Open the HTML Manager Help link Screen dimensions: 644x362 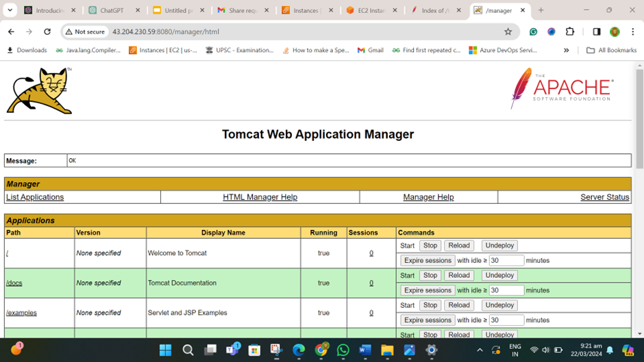260,197
